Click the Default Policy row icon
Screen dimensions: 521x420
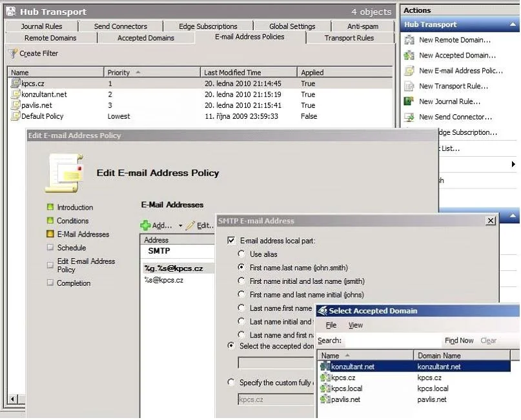(15, 116)
